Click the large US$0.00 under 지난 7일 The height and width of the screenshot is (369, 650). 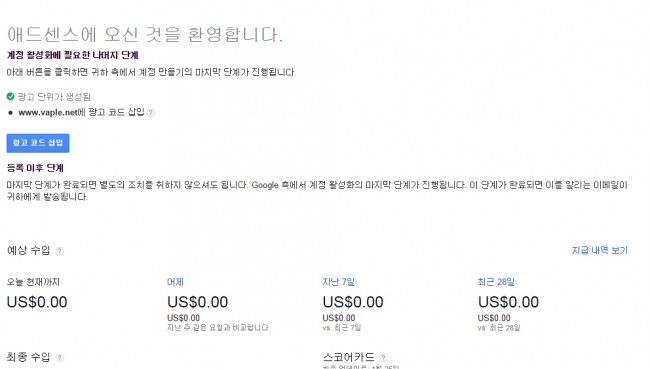[353, 302]
